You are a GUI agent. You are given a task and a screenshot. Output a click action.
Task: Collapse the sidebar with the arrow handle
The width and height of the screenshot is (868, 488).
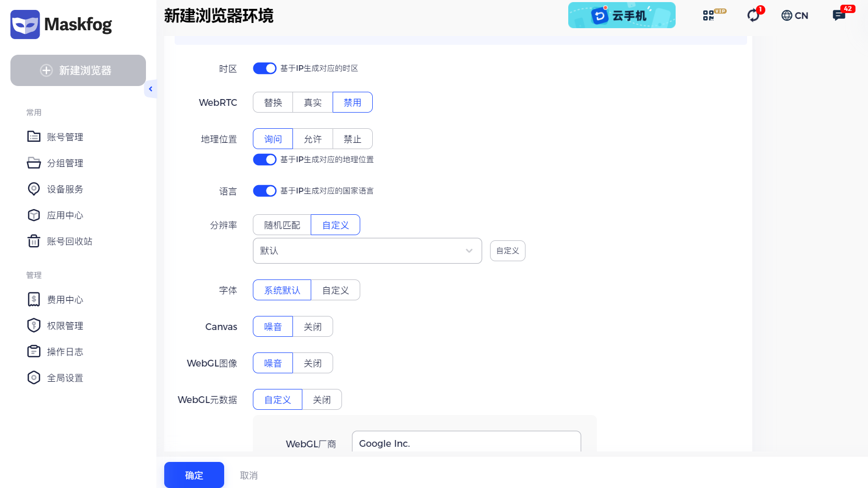151,89
